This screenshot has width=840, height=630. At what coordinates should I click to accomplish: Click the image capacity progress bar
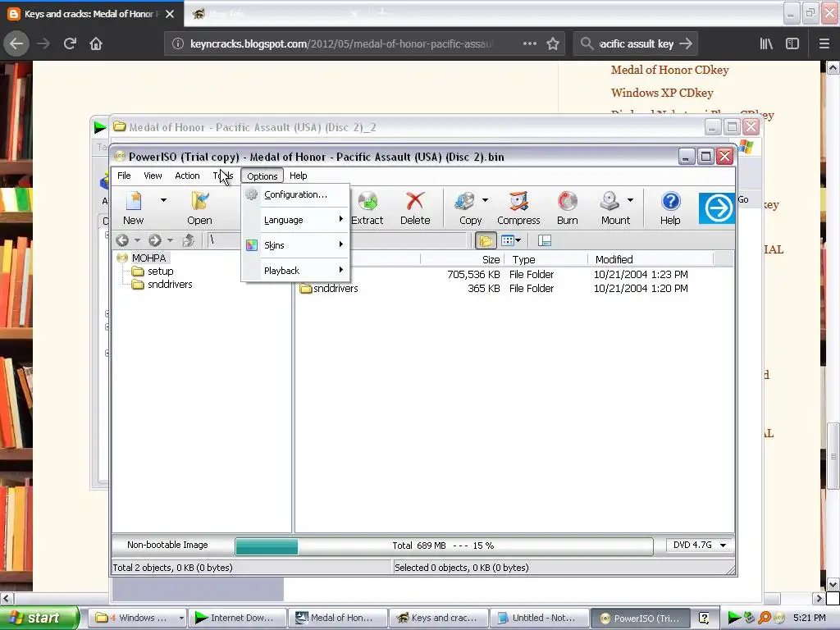coord(444,546)
